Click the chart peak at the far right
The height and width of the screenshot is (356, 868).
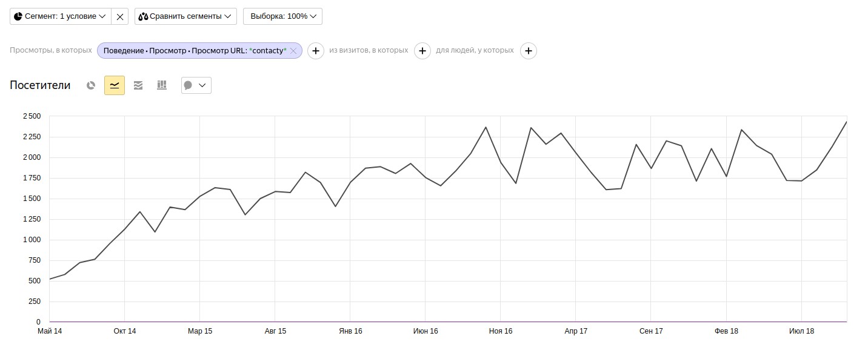846,122
